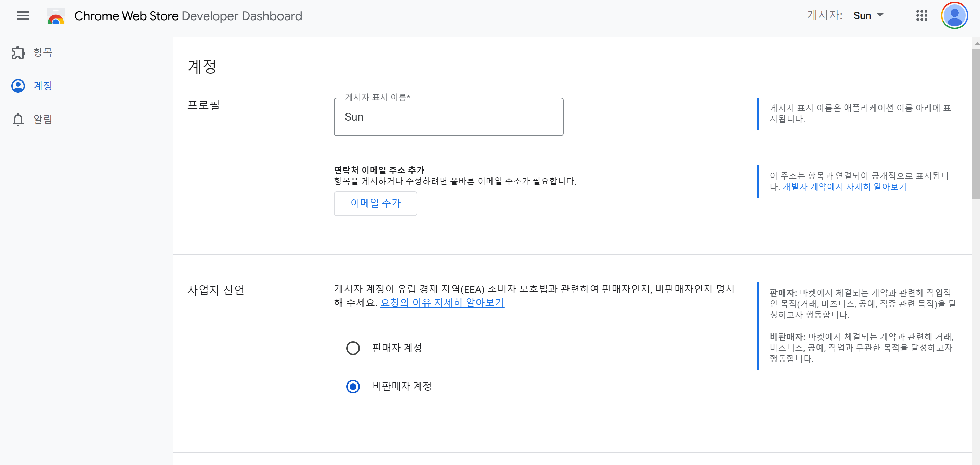Click the scrollbar up arrow
Screen dimensions: 980x465
click(x=976, y=43)
